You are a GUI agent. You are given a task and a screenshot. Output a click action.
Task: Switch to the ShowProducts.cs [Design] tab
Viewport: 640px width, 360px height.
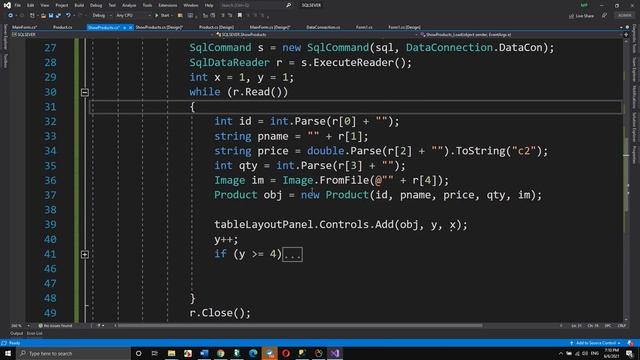point(159,27)
